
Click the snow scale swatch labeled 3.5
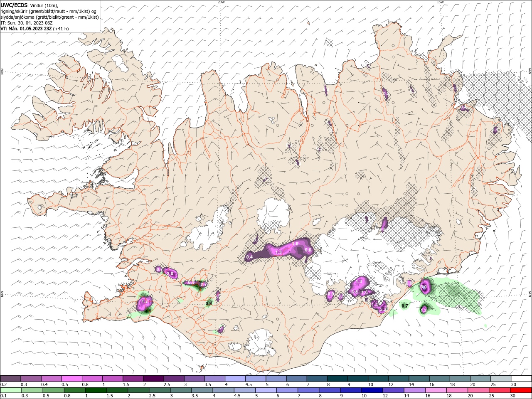(214, 378)
